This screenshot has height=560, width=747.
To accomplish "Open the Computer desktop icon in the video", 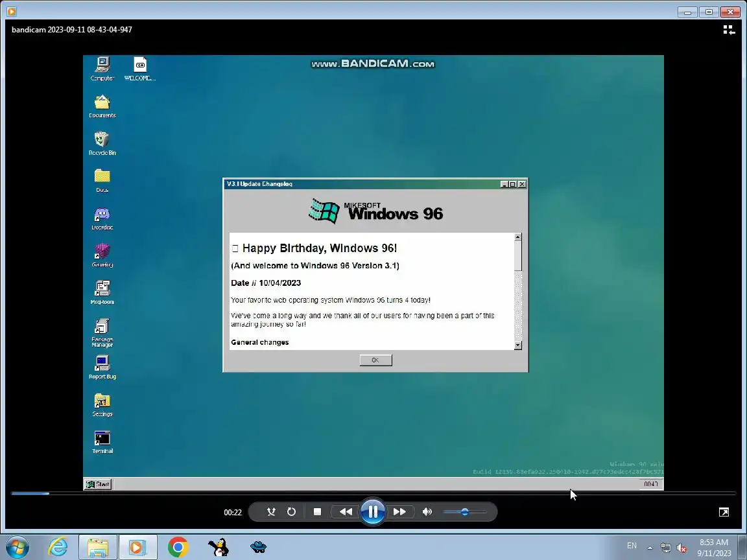I will tap(102, 69).
